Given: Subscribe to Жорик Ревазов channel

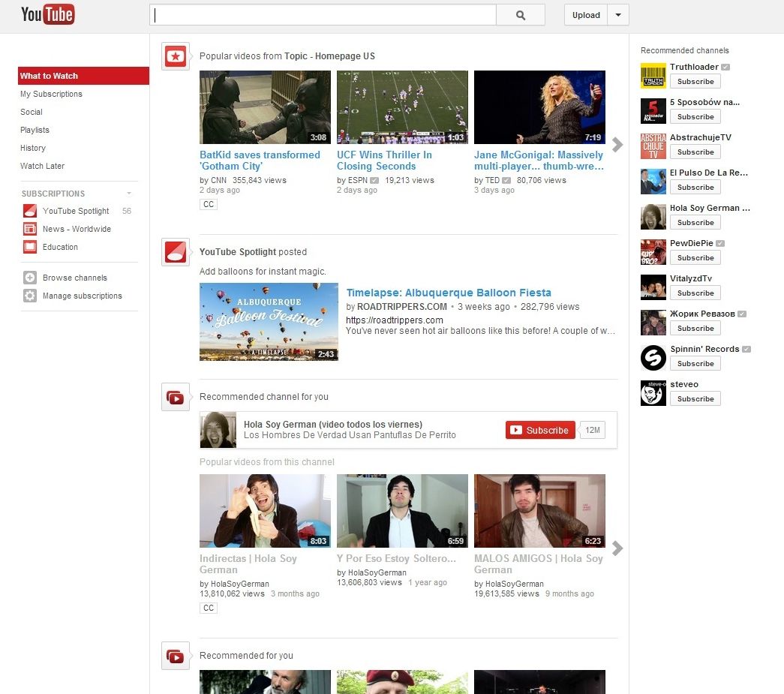Looking at the screenshot, I should pos(695,328).
